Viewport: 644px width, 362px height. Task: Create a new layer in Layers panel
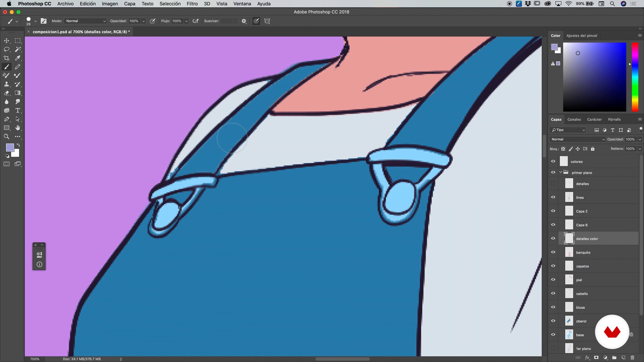click(x=624, y=357)
